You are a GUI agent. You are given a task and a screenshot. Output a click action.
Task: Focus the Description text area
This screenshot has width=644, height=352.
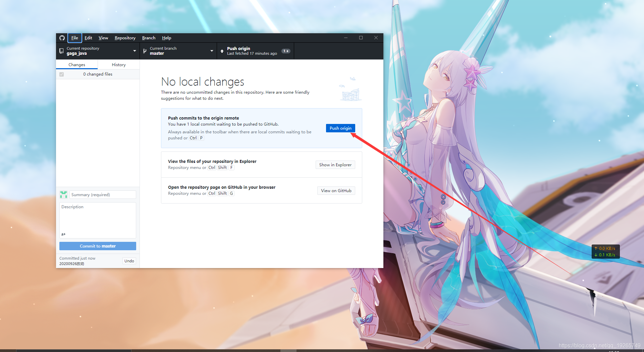98,220
